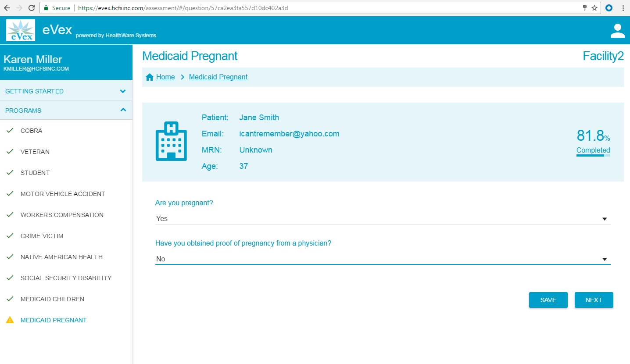The height and width of the screenshot is (364, 630).
Task: Open the 'Are you pregnant?' dropdown
Action: tap(382, 218)
